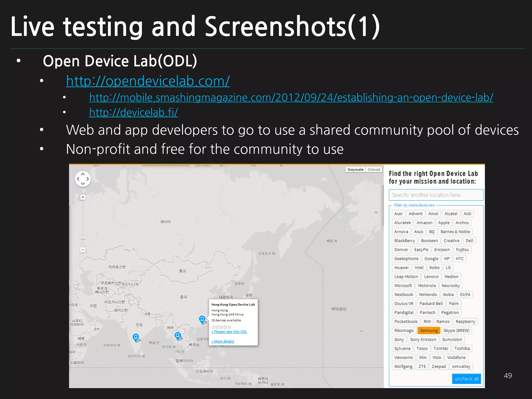Toggle the Wolfgang manufacturer filter
This screenshot has width=532, height=399.
(x=403, y=367)
